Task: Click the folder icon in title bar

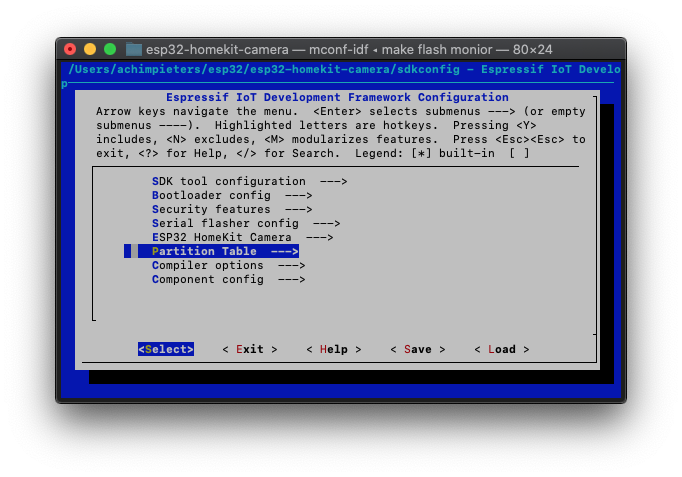Action: tap(134, 49)
